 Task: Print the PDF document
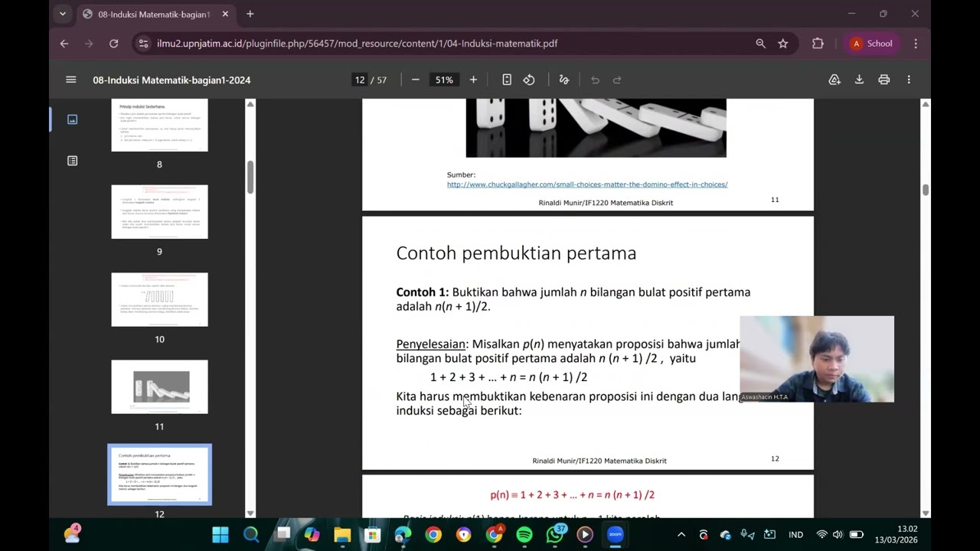(884, 80)
